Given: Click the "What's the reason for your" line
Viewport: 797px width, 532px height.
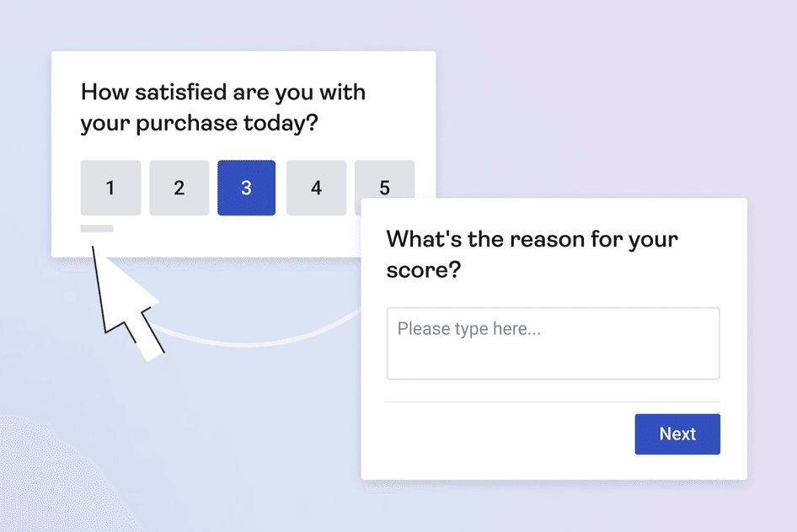Looking at the screenshot, I should click(532, 239).
